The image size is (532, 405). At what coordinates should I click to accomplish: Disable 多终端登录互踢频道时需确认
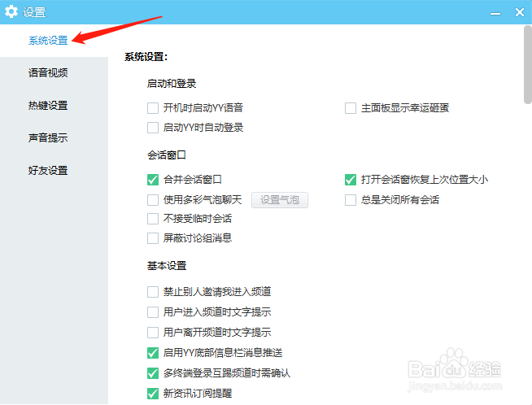[153, 373]
